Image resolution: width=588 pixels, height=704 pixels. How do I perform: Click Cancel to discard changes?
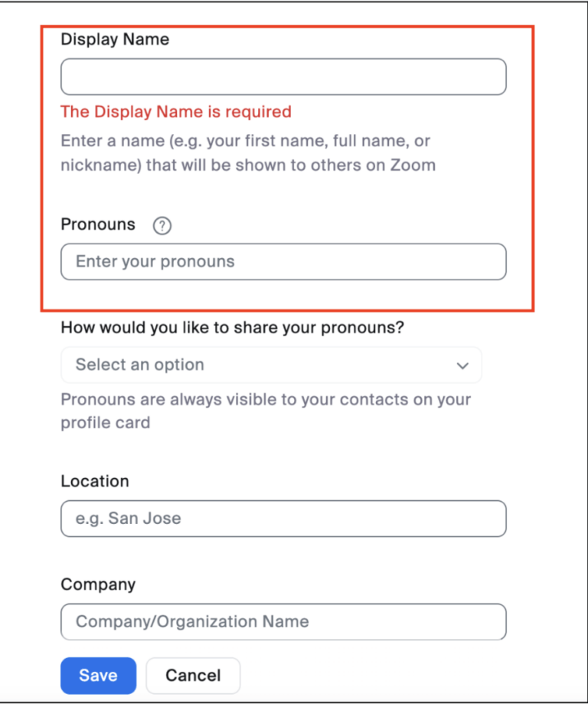pyautogui.click(x=192, y=675)
